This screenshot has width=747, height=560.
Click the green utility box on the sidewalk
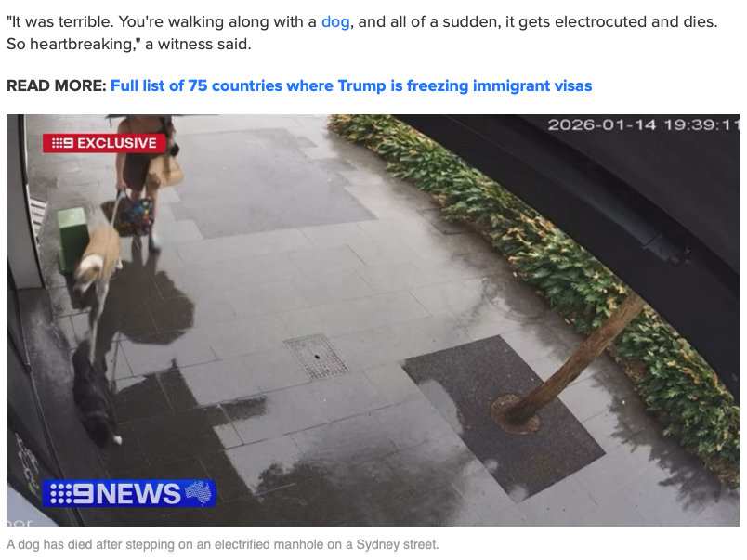[x=72, y=240]
